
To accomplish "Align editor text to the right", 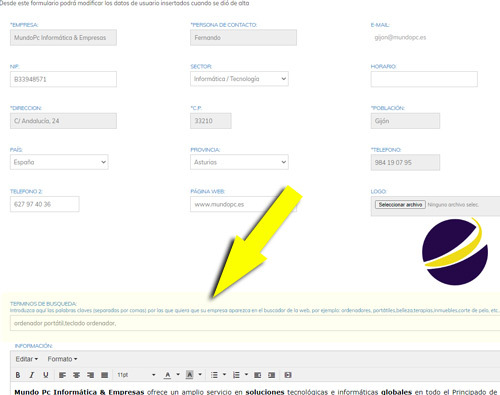I will tap(90, 375).
